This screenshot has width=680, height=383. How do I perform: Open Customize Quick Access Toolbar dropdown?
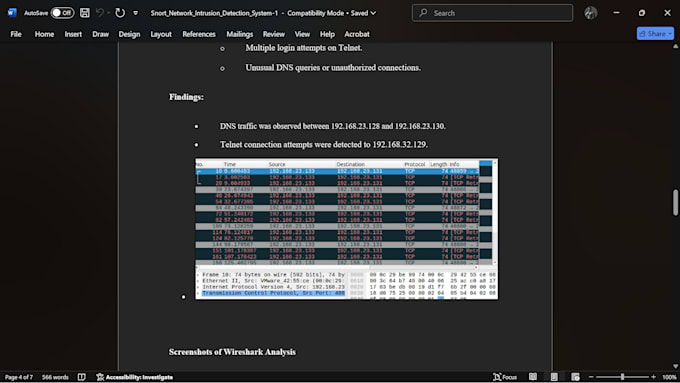point(135,13)
